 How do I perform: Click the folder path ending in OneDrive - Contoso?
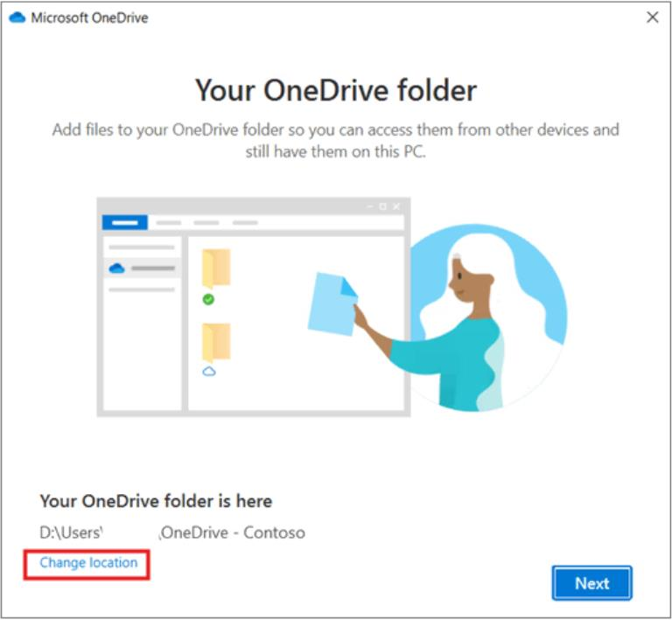pyautogui.click(x=172, y=533)
